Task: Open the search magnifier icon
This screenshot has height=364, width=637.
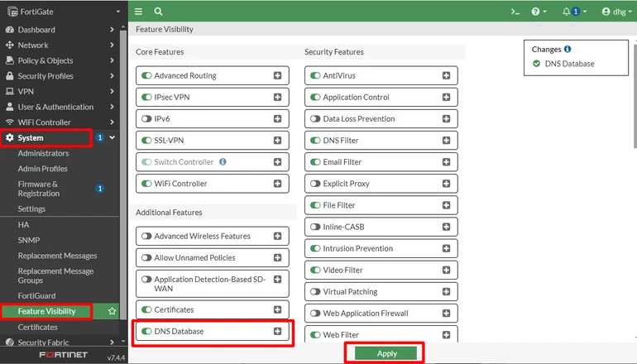Action: [159, 12]
